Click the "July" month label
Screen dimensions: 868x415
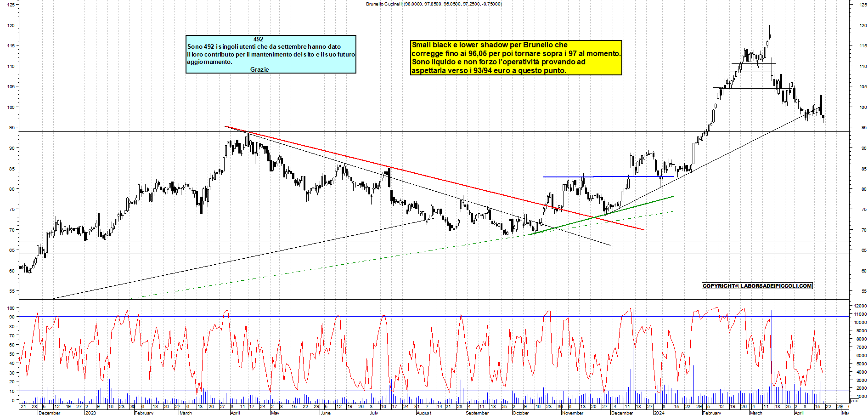point(373,413)
